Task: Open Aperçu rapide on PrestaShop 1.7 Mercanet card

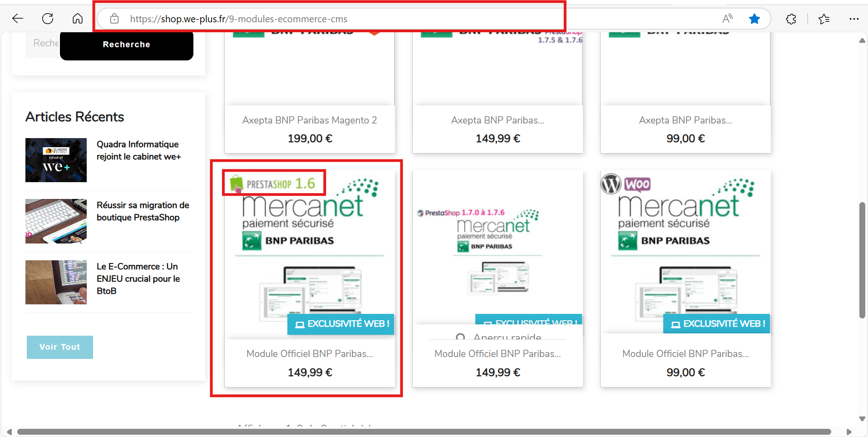Action: (x=498, y=337)
